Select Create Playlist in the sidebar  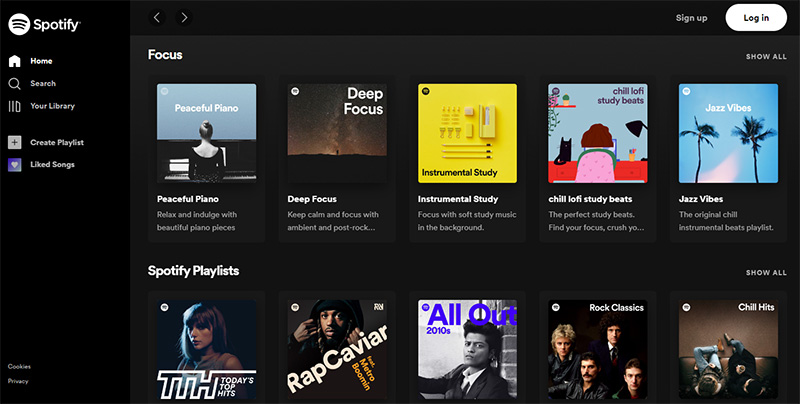[x=57, y=142]
